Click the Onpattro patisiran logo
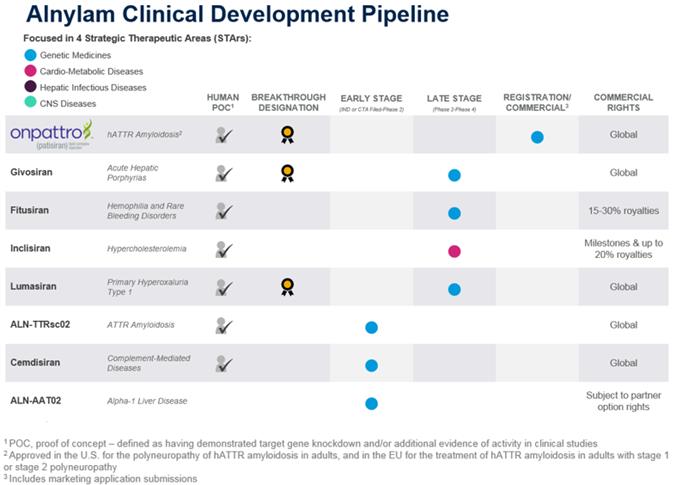The image size is (676, 485). coord(51,134)
